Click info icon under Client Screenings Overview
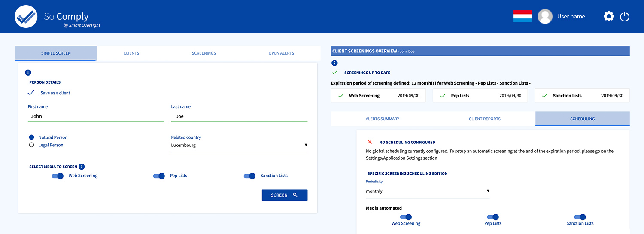Screen dimensions: 644x234 point(334,63)
